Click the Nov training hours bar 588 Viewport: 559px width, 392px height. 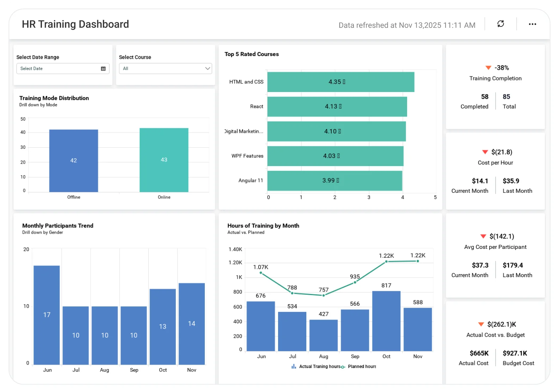[418, 330]
